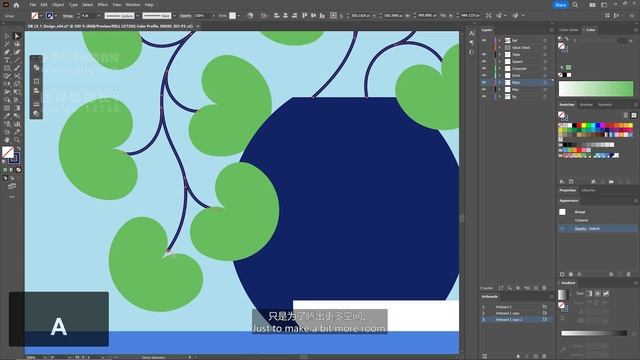Open the Window menu
This screenshot has height=360, width=640.
click(133, 5)
